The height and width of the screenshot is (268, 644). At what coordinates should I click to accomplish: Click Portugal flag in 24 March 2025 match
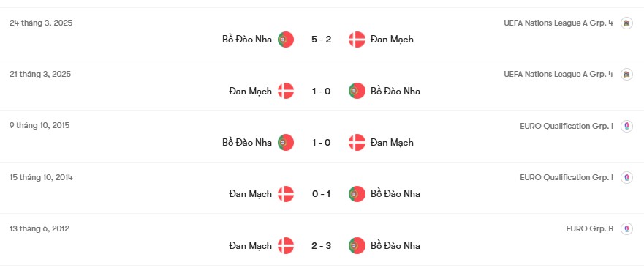tap(286, 40)
